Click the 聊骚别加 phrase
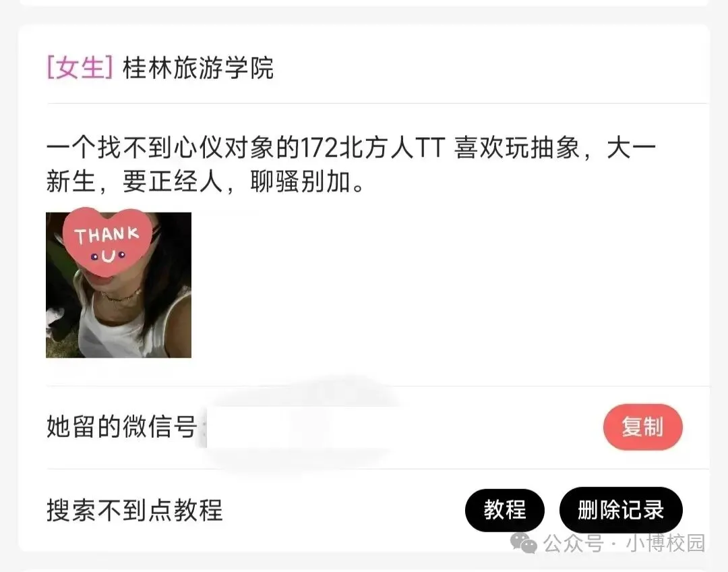 coord(301,181)
